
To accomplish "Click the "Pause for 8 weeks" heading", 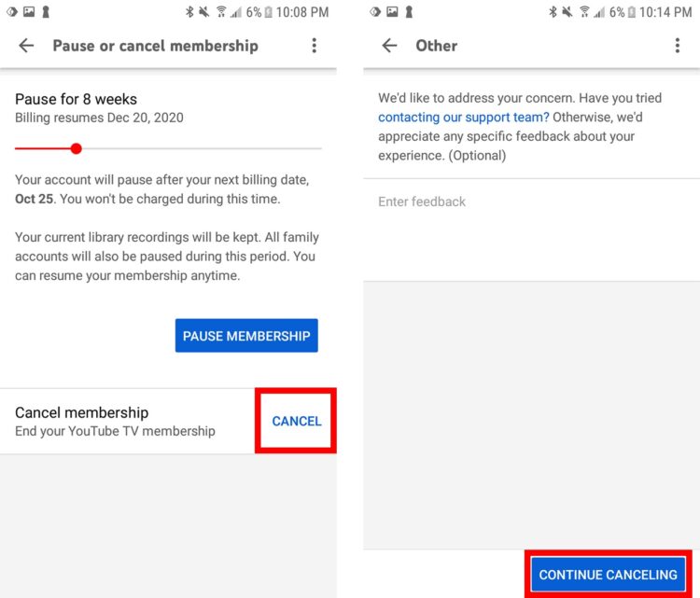I will click(76, 99).
